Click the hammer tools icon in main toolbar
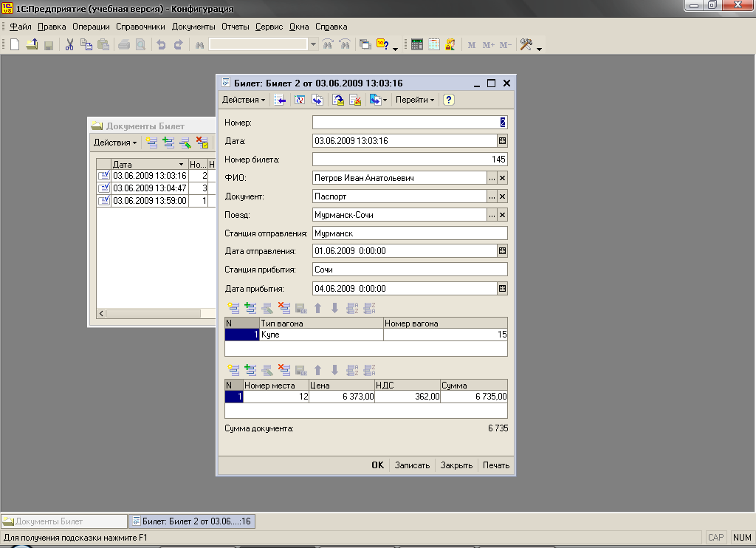 pos(526,45)
